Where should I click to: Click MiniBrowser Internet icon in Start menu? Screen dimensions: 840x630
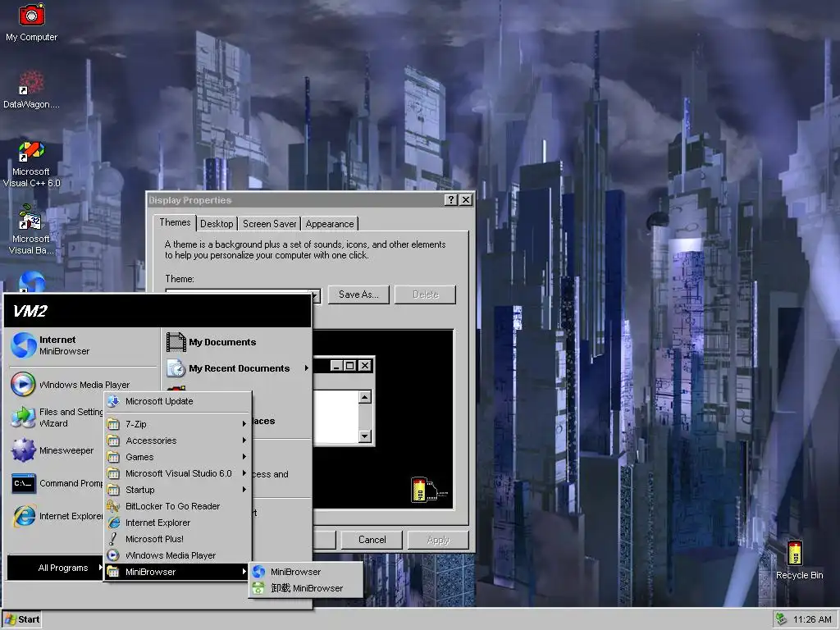pyautogui.click(x=24, y=345)
